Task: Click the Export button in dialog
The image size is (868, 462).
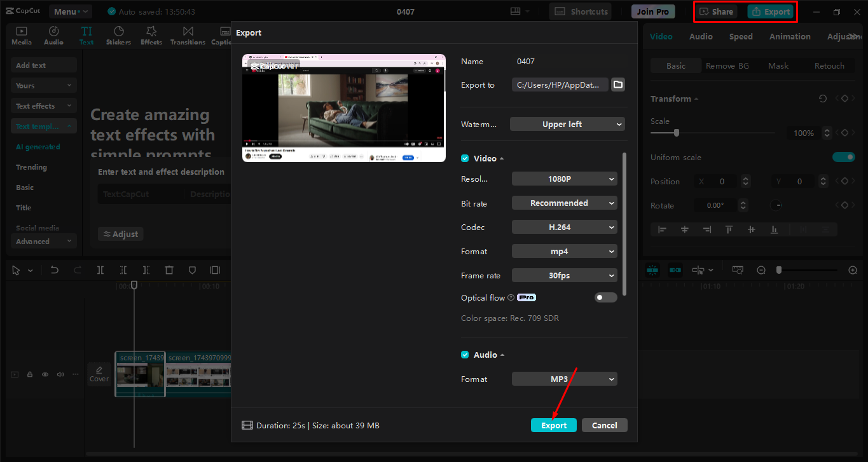Action: click(554, 425)
